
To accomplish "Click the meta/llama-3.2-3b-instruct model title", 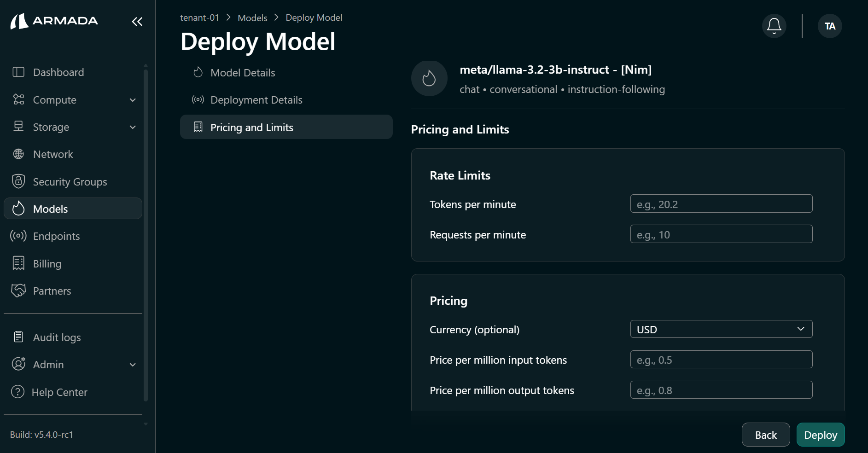I will (555, 70).
